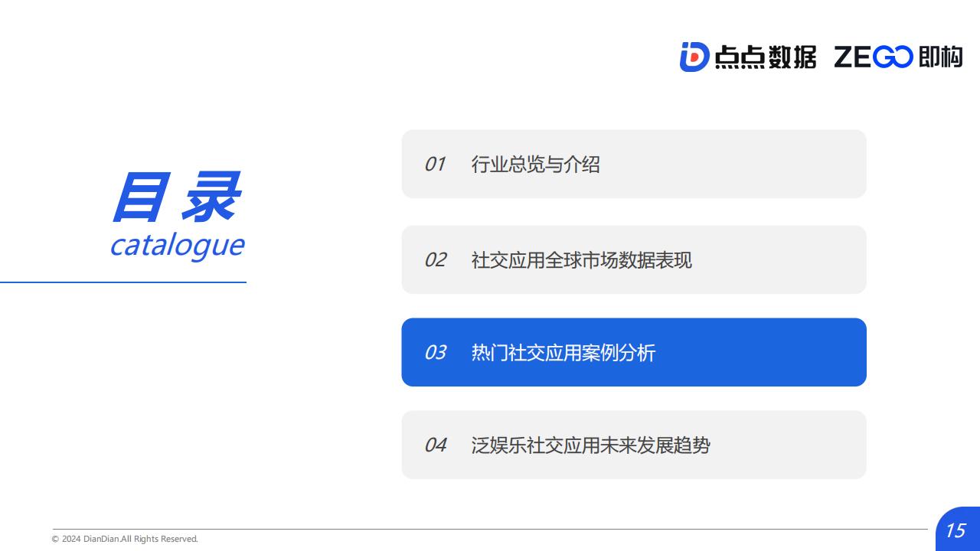Click the DianDian blue D logo icon
Viewport: 980px width, 551px height.
point(694,57)
